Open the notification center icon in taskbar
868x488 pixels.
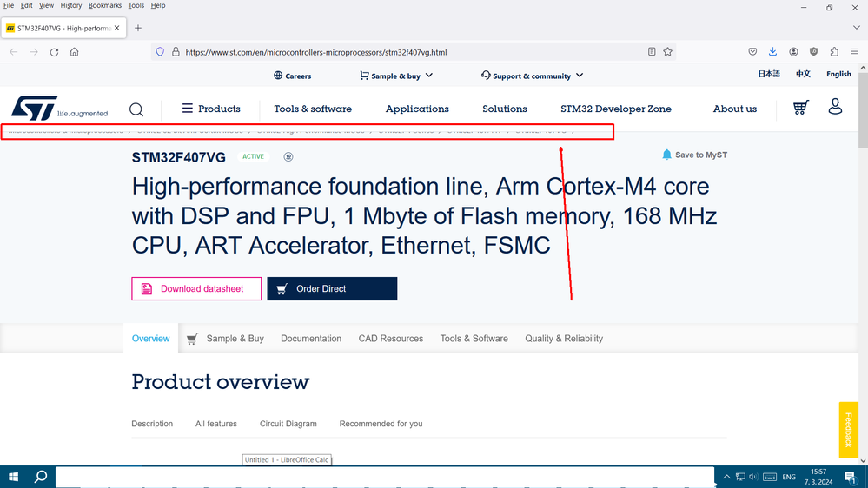[x=851, y=477]
